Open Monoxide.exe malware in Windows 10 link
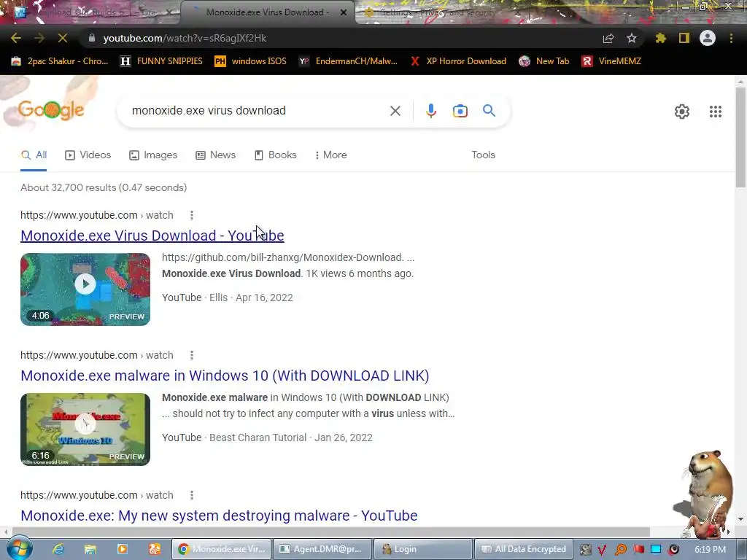Viewport: 747px width, 560px height. tap(225, 376)
